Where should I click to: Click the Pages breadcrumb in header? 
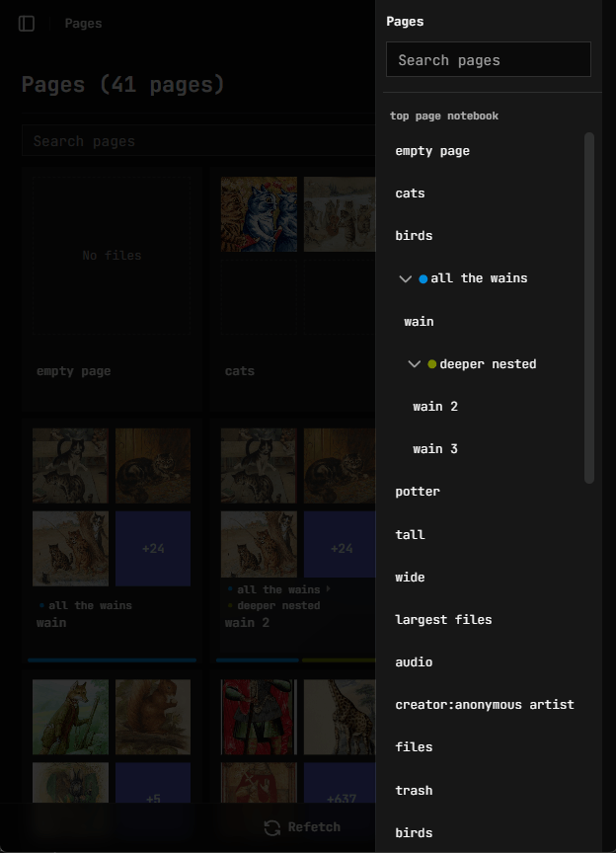pos(83,24)
